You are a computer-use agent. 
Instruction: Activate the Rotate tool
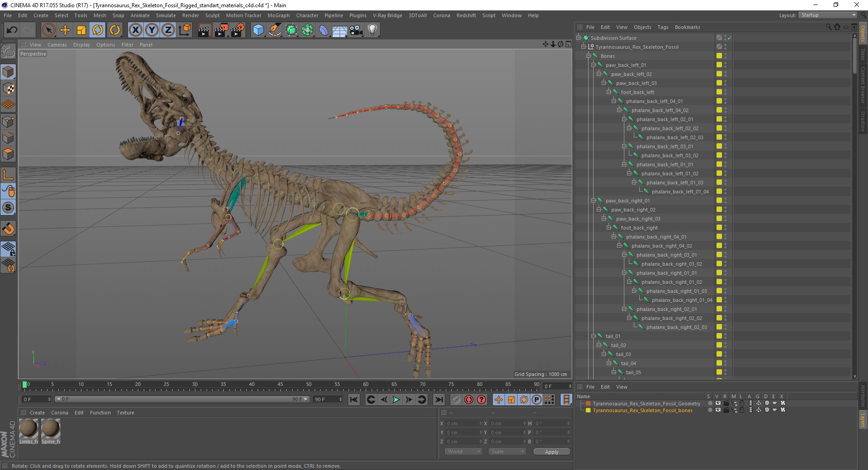(x=98, y=30)
